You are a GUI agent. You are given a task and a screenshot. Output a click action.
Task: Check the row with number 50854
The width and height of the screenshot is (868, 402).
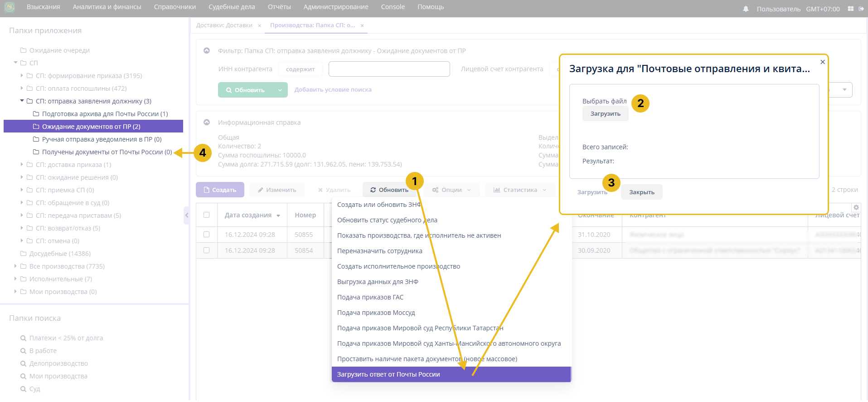coord(207,250)
